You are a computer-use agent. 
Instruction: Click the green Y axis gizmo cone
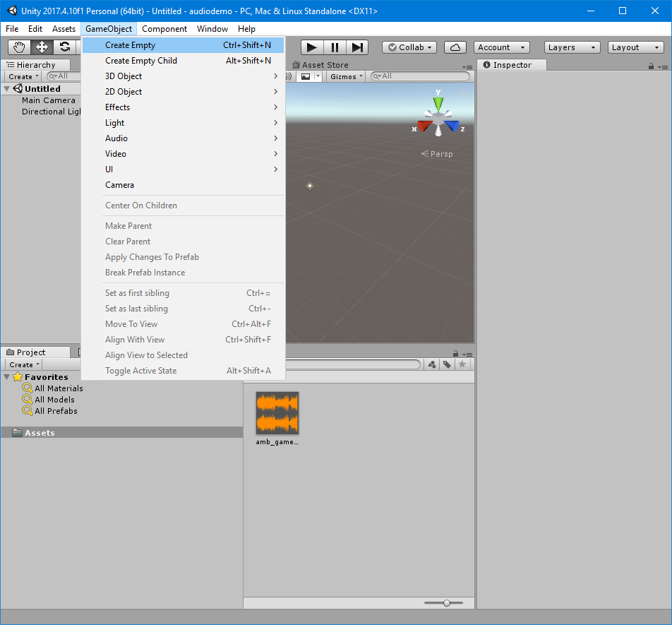[x=438, y=103]
